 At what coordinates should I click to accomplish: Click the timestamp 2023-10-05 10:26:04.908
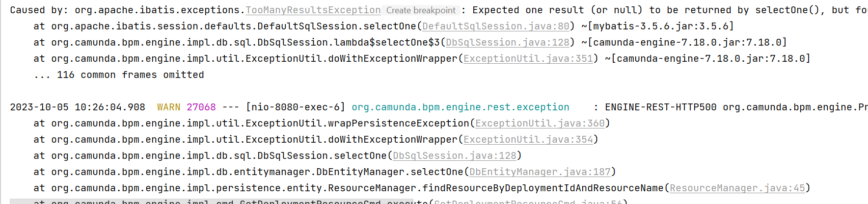click(x=78, y=107)
